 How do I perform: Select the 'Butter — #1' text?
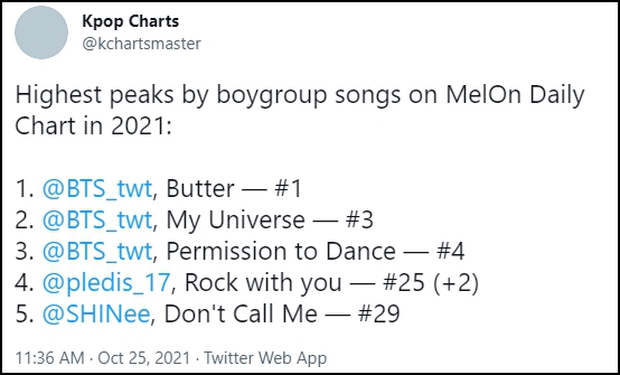click(x=234, y=189)
